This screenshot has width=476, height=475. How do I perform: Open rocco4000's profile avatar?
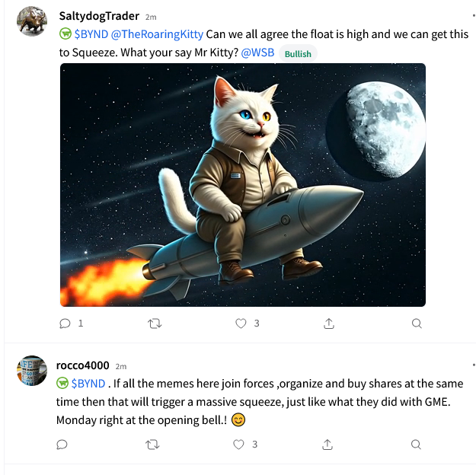tap(32, 371)
